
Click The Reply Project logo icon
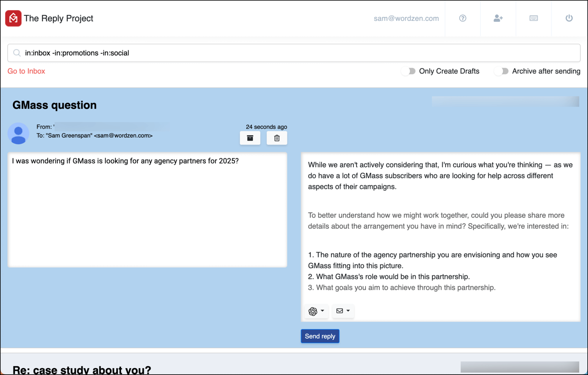click(13, 18)
